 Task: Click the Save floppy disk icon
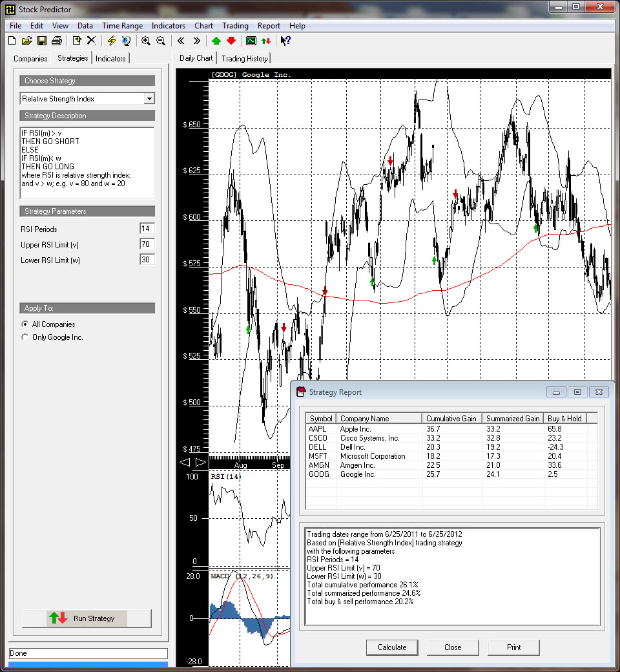coord(41,41)
